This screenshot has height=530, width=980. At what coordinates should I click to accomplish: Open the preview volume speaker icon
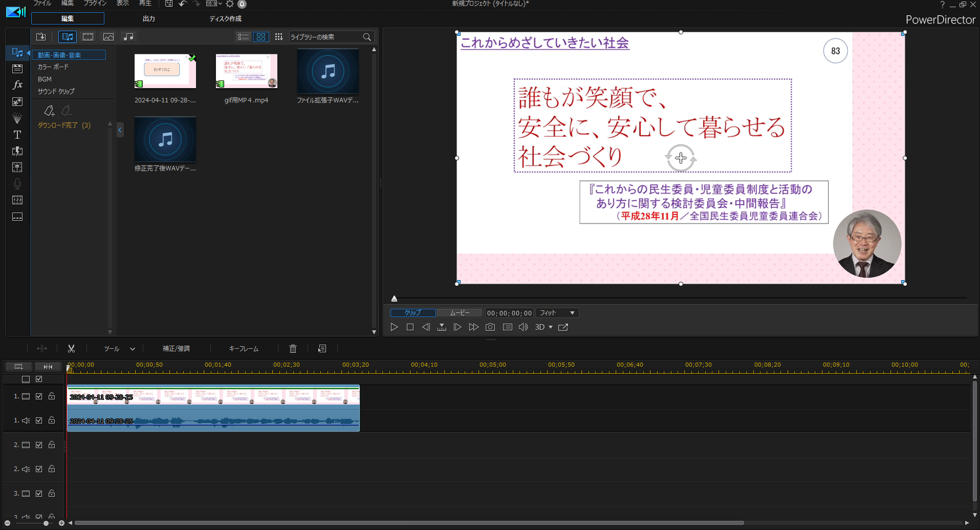pos(523,327)
